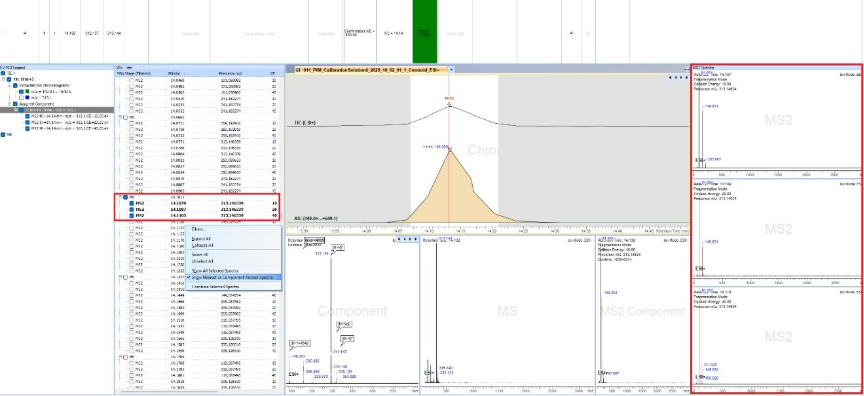Click the MS2 Spectra panel title bar
The width and height of the screenshot is (864, 396).
pos(776,67)
